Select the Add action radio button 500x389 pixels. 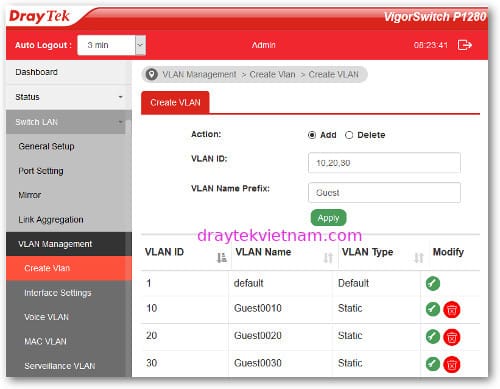coord(312,135)
